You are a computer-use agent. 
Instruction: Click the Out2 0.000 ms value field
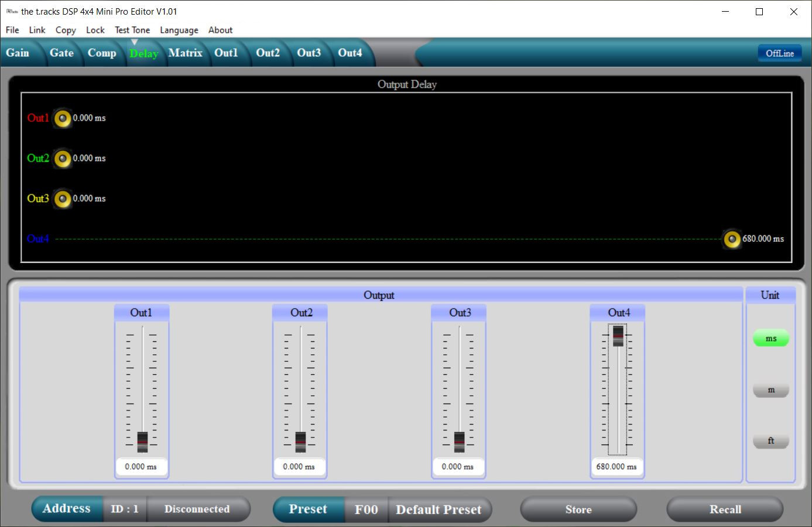[x=299, y=467]
